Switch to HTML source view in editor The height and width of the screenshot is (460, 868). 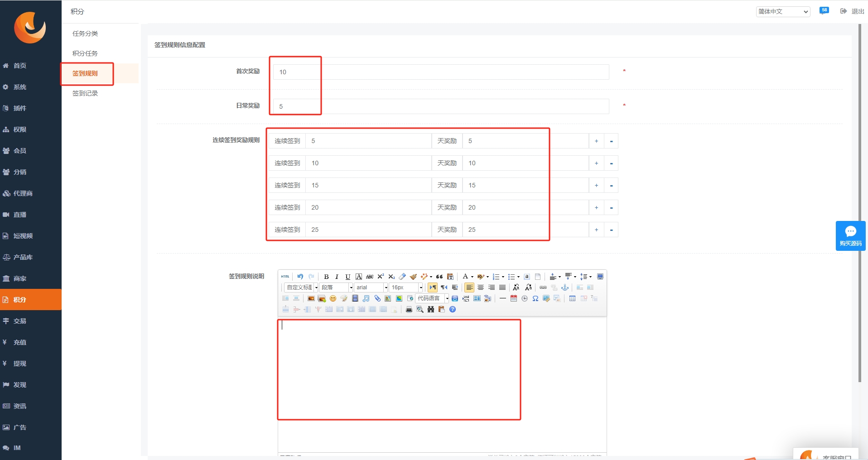click(285, 277)
